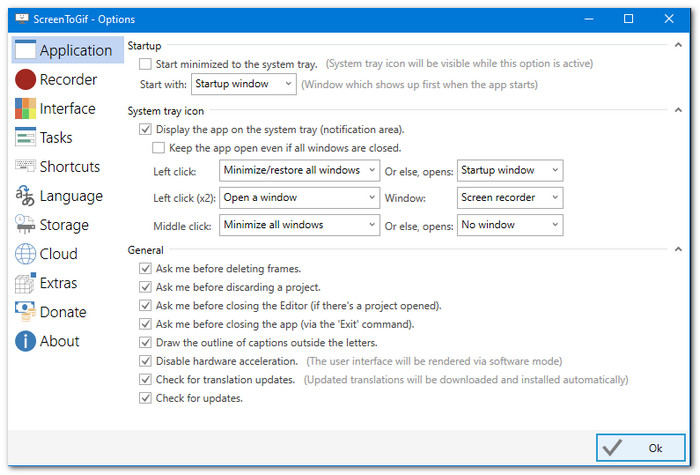Click the Donate label in the sidebar
Screen dimensions: 700x475
pyautogui.click(x=63, y=312)
